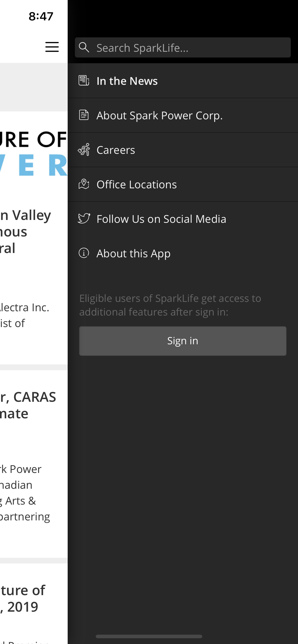Open Follow Us on Social Media
Screen dimensions: 298x644
point(161,219)
